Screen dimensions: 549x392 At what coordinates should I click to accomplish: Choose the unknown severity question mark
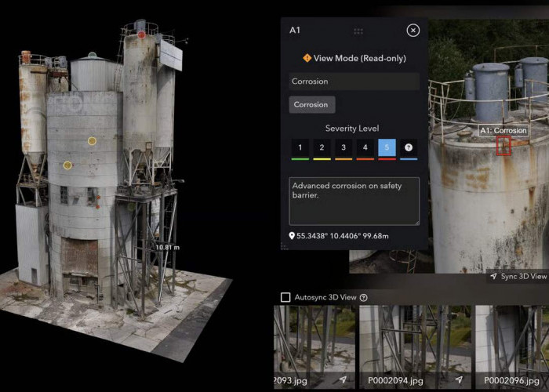[409, 148]
